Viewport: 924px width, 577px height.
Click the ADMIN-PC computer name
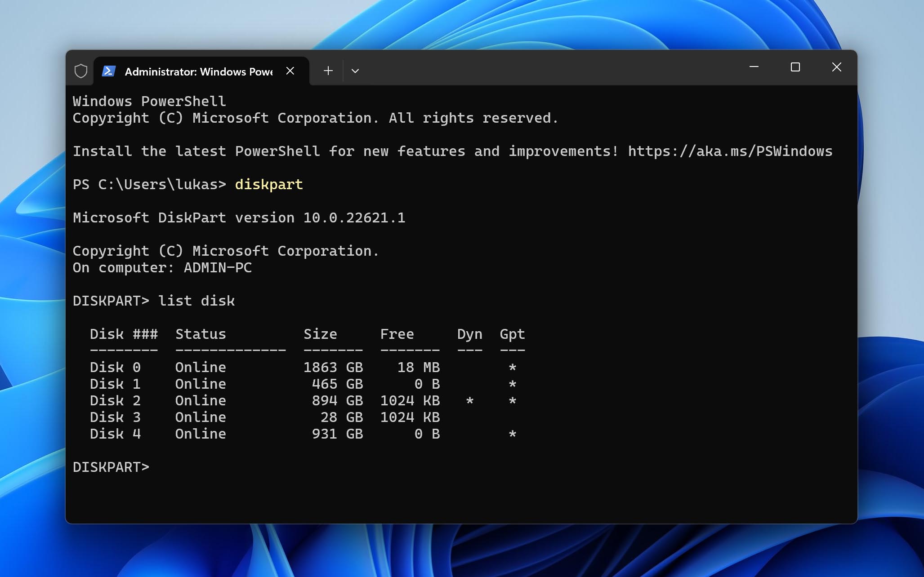click(x=218, y=268)
